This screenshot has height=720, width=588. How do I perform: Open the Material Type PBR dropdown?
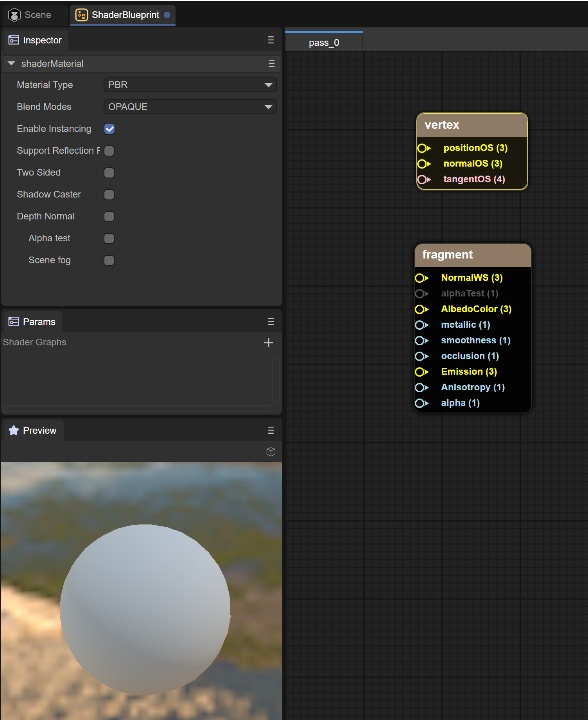(x=190, y=85)
